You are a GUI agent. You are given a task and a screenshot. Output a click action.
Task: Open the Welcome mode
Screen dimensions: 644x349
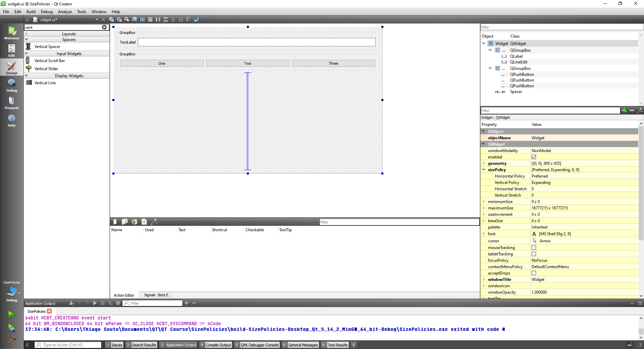click(12, 33)
